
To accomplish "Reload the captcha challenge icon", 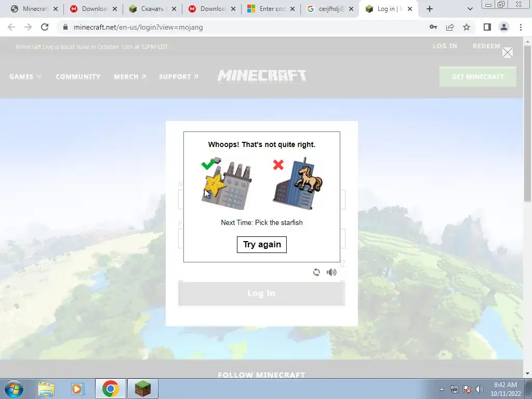I will click(316, 272).
